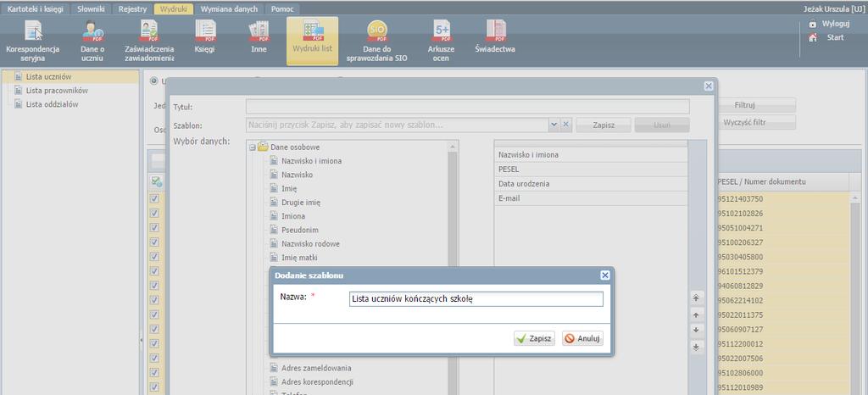Select Data urodzenia in chosen fields list
868x395 pixels.
[x=591, y=184]
